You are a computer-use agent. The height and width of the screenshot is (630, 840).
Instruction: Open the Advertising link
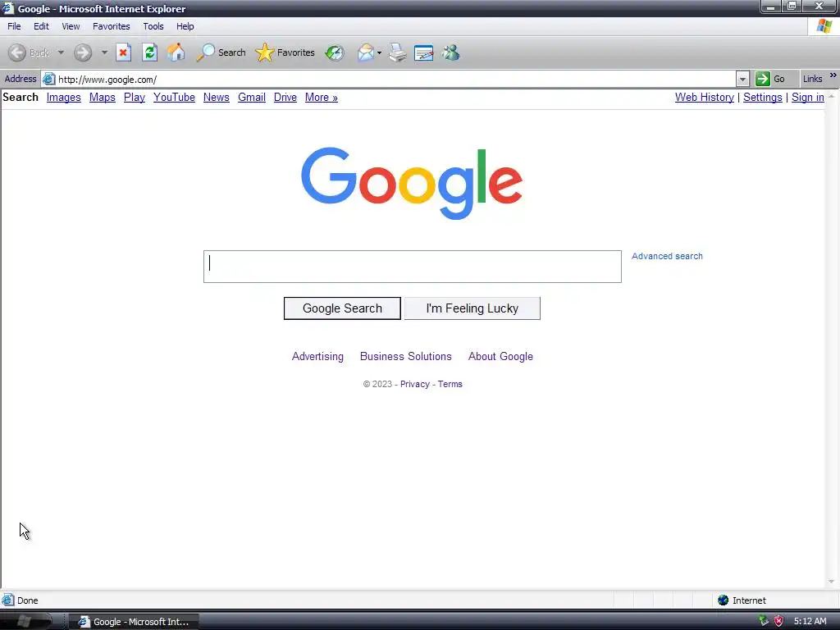(317, 357)
